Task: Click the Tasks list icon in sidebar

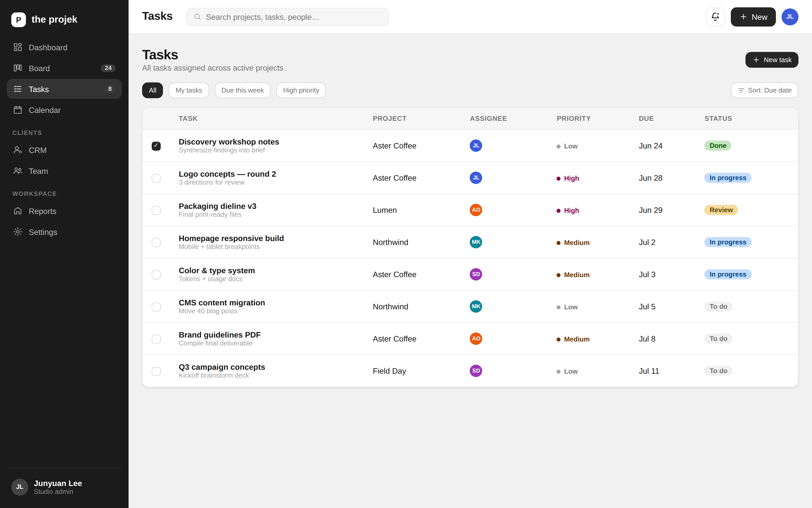Action: click(18, 89)
